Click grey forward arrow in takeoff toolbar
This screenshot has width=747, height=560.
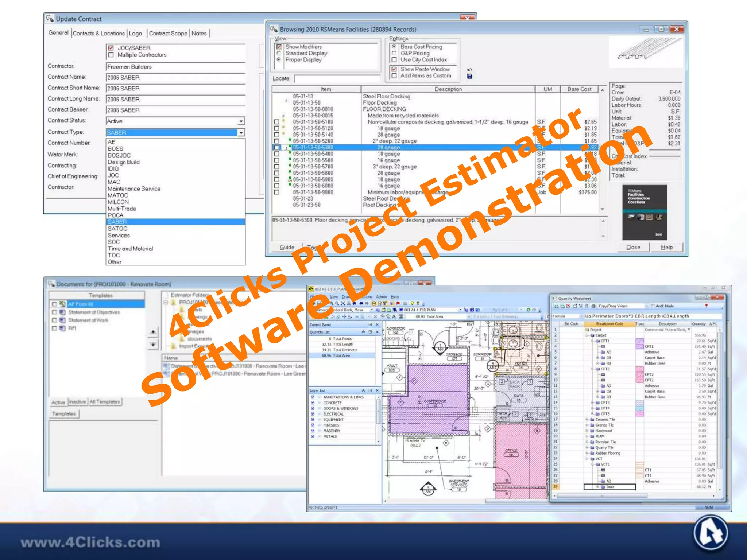tap(367, 303)
